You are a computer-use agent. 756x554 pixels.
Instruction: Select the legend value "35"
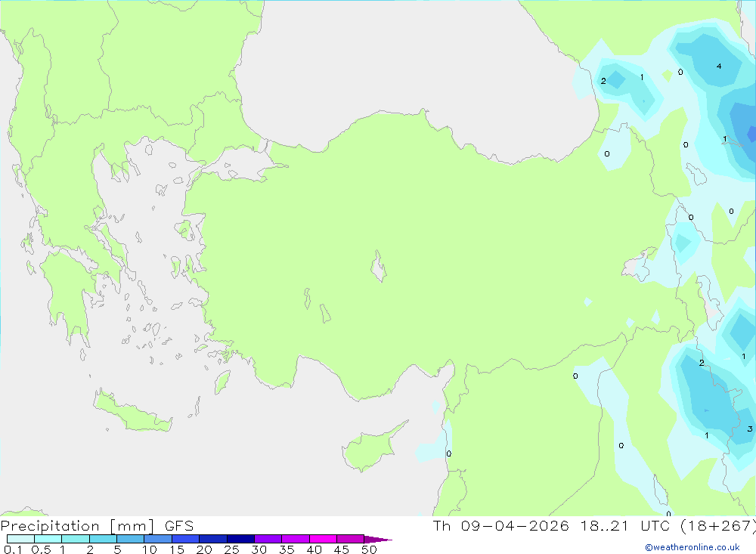point(287,549)
